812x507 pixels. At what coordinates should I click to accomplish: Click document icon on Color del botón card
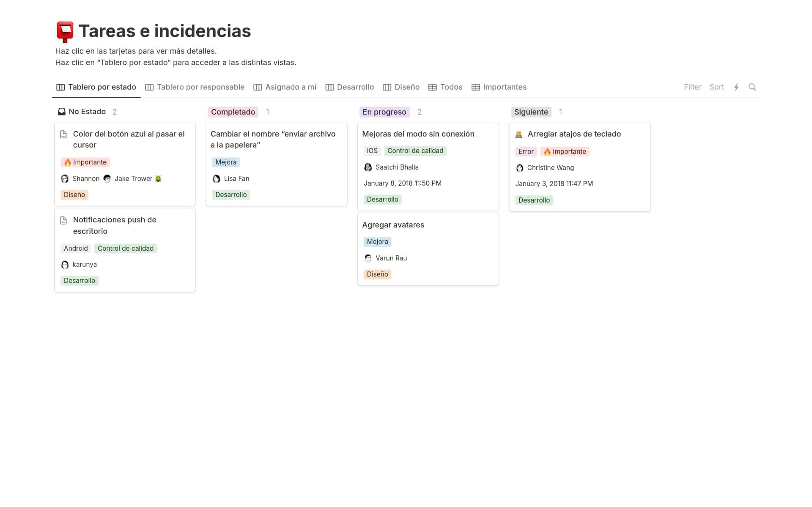63,134
